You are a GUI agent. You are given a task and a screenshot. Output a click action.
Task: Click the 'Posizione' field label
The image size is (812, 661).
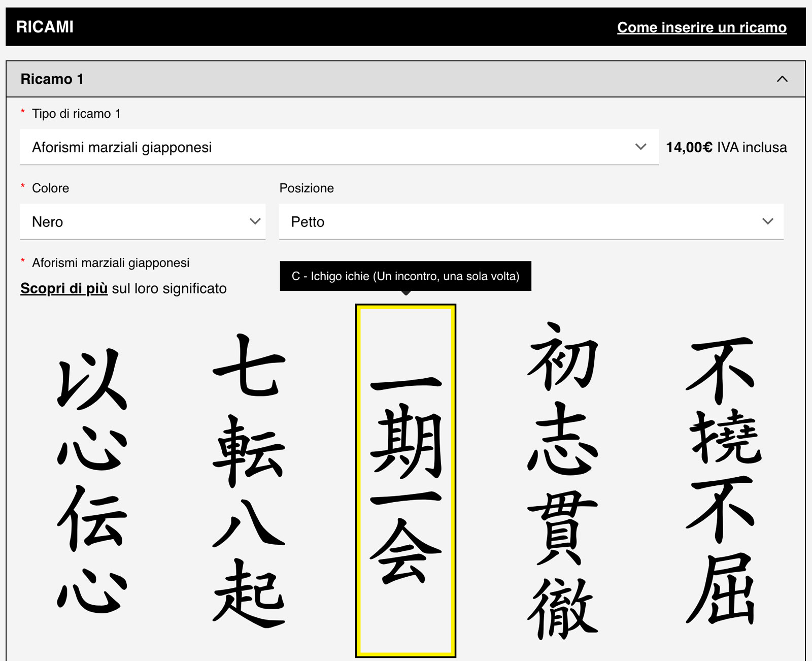[307, 188]
